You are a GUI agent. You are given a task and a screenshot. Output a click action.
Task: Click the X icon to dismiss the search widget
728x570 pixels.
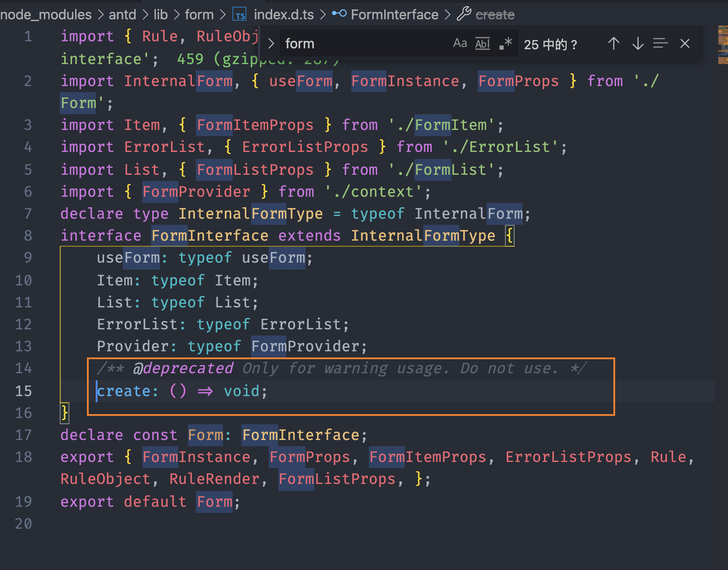tap(685, 43)
